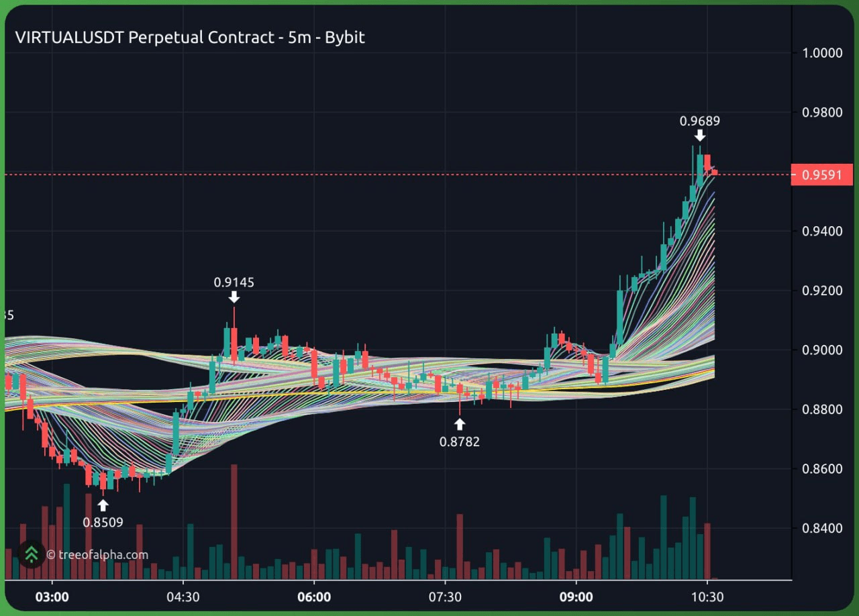Click the 03:00 time axis label
The image size is (859, 616).
coord(52,597)
